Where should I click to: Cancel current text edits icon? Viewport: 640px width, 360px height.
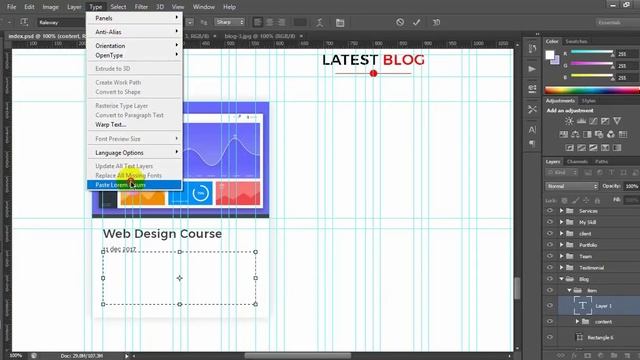pos(400,22)
